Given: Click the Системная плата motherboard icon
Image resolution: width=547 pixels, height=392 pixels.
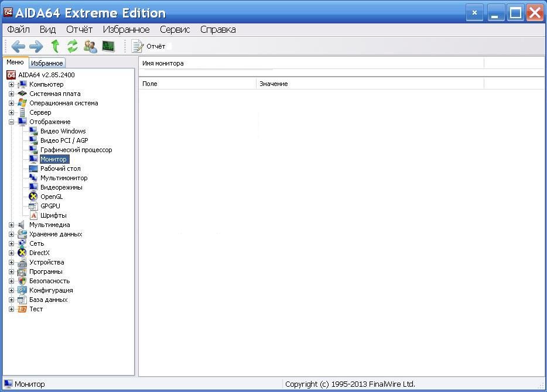Looking at the screenshot, I should (22, 94).
